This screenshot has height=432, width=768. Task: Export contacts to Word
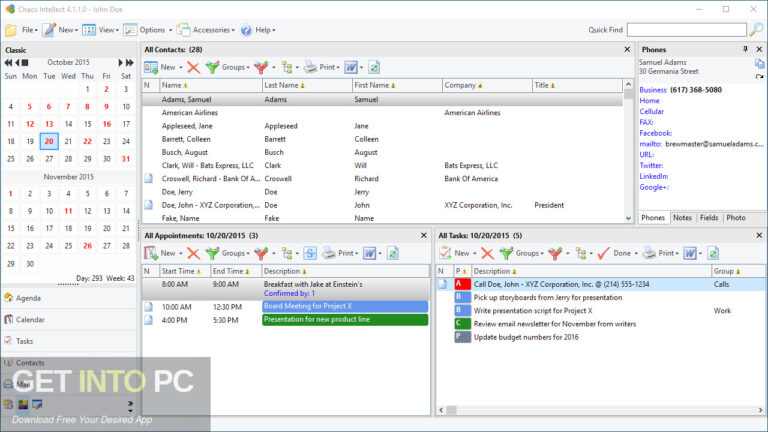click(351, 67)
